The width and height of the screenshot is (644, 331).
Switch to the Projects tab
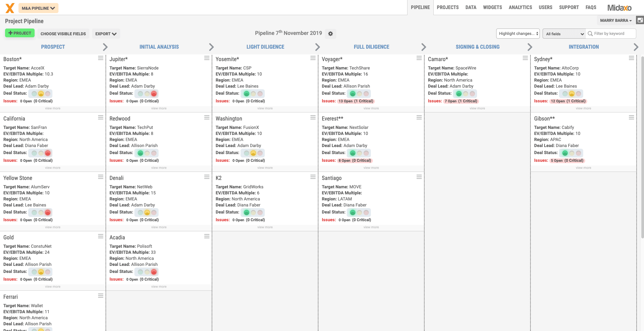click(448, 7)
